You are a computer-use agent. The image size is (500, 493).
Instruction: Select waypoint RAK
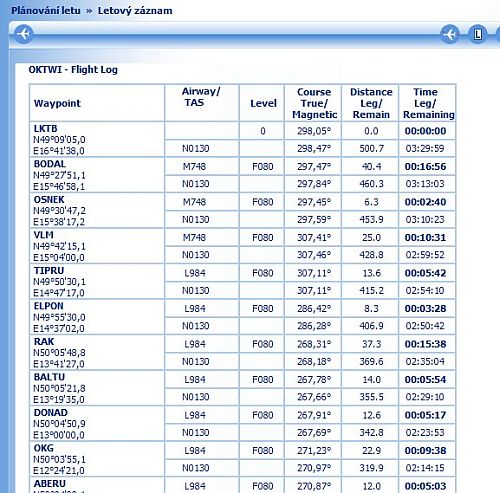pyautogui.click(x=44, y=342)
